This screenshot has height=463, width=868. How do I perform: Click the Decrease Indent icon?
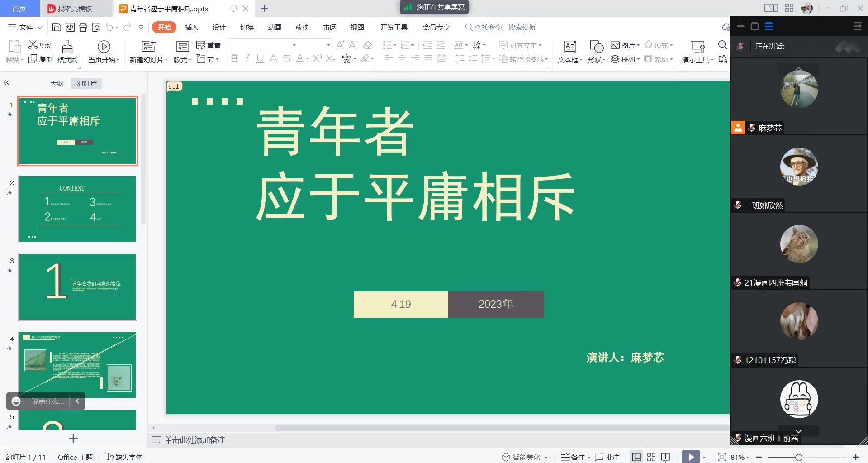[427, 45]
